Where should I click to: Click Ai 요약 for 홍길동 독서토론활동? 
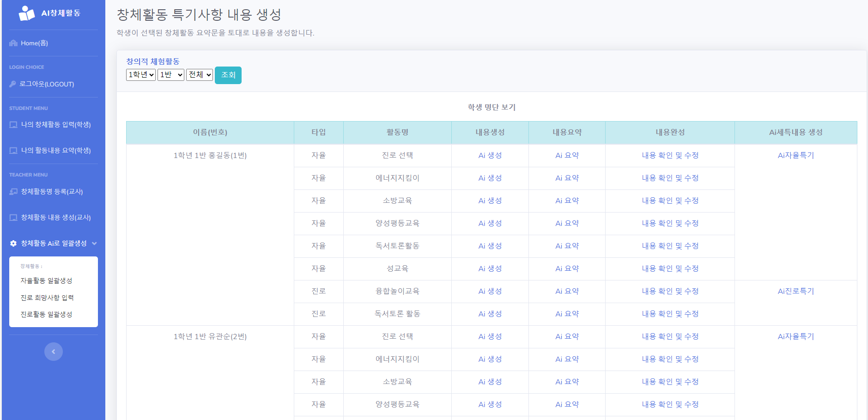pyautogui.click(x=567, y=246)
